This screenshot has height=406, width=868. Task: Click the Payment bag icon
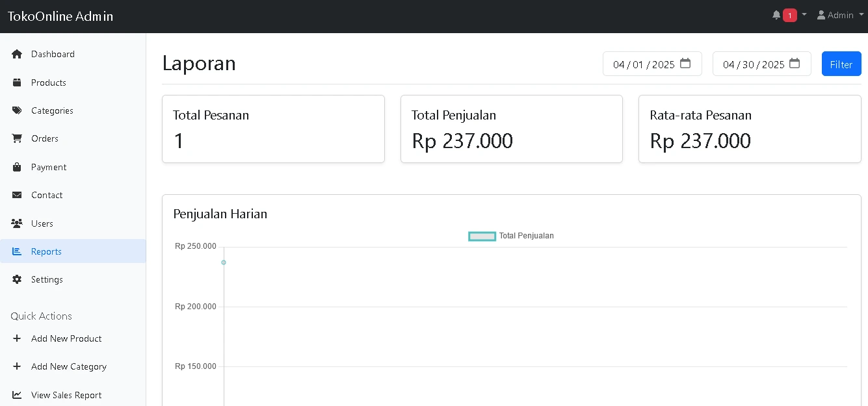(17, 167)
